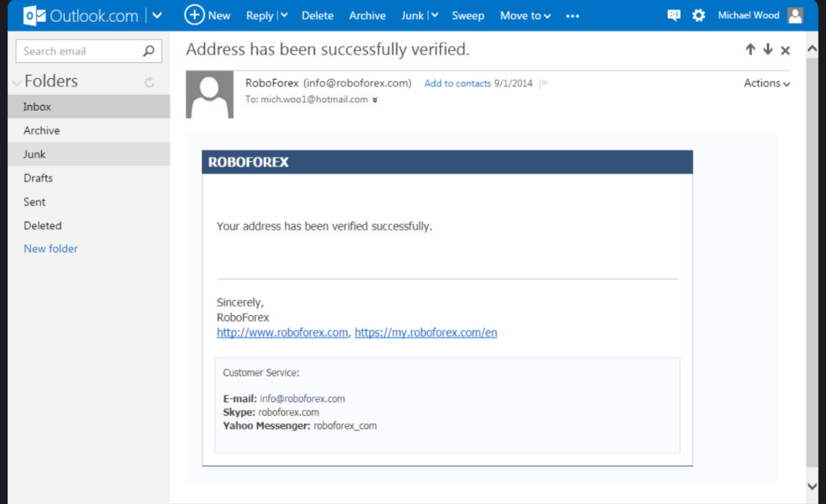Open the Actions dropdown
This screenshot has width=826, height=504.
(x=766, y=83)
